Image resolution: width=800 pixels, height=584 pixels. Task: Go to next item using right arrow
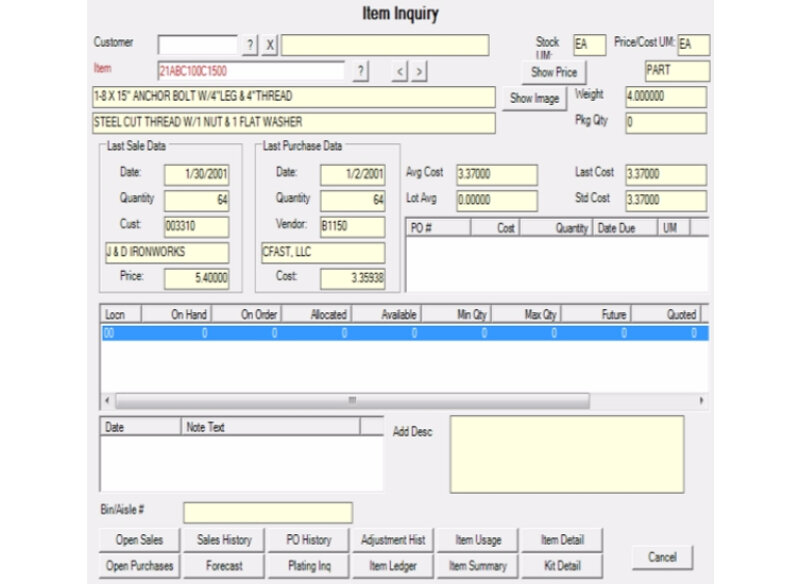[419, 71]
